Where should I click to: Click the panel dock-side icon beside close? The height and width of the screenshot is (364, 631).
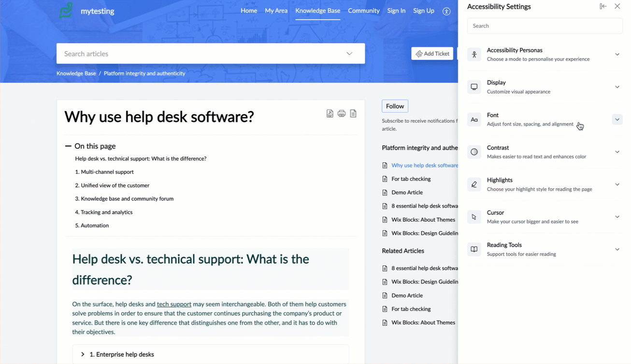(x=603, y=6)
